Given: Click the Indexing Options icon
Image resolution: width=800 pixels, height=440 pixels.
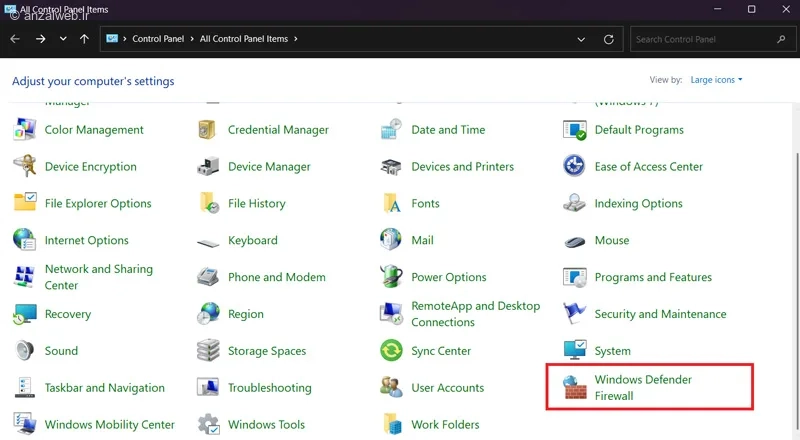Looking at the screenshot, I should [574, 203].
